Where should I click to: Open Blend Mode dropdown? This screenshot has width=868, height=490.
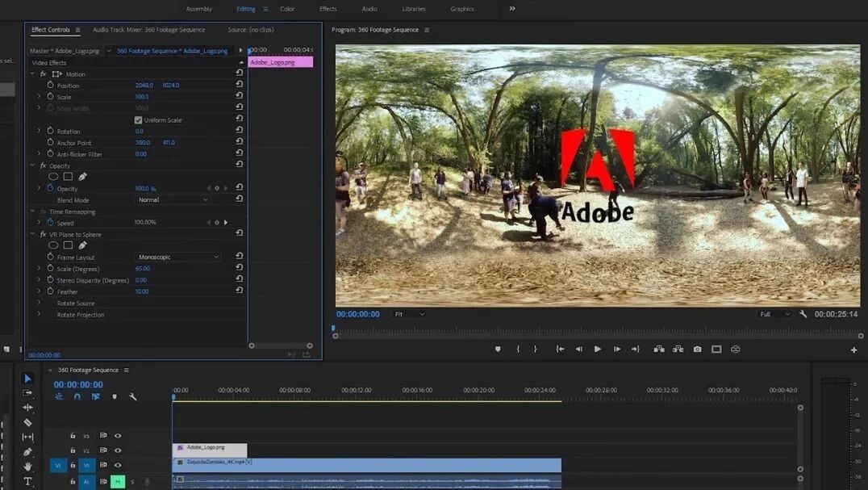click(x=173, y=200)
